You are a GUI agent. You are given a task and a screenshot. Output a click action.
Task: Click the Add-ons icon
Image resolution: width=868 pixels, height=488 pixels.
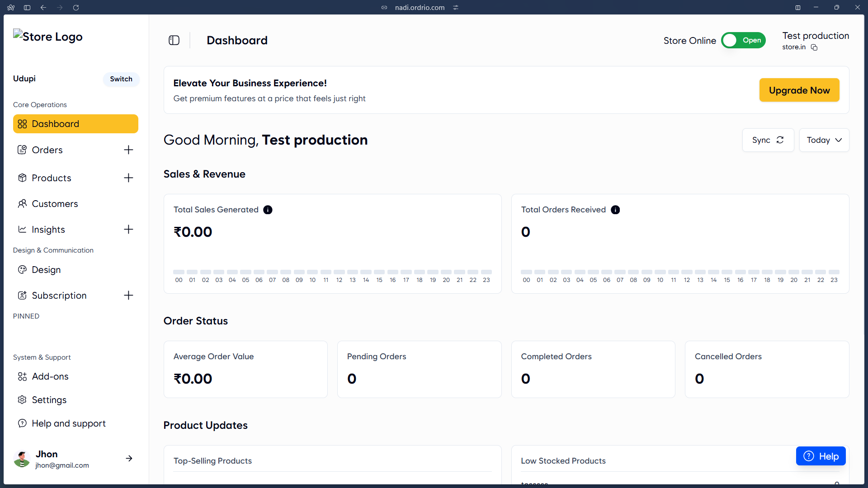(22, 376)
